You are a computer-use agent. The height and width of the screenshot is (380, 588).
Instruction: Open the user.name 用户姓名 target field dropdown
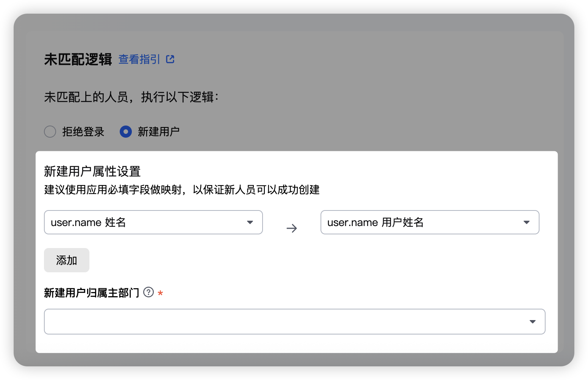[x=430, y=222]
